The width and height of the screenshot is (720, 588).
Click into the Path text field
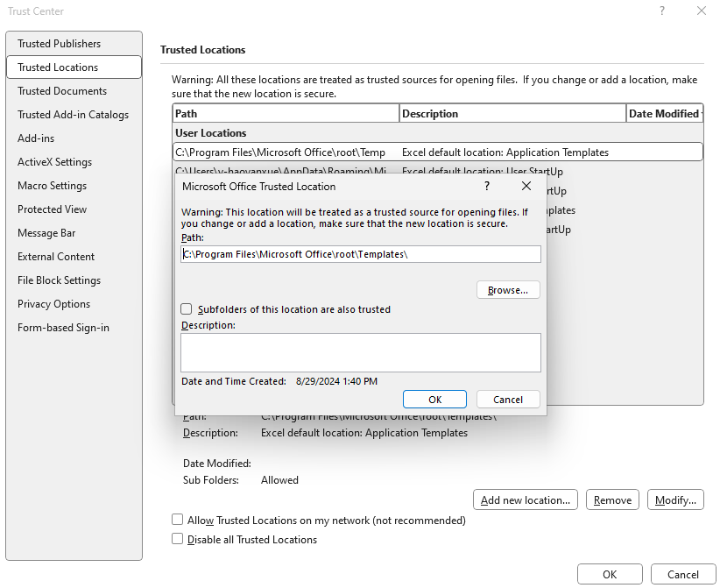(361, 254)
